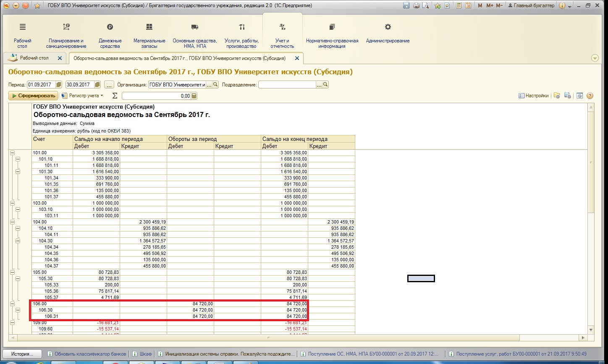Collapse the 105.00 account group
Screen dimensions: 608x364
pyautogui.click(x=12, y=272)
